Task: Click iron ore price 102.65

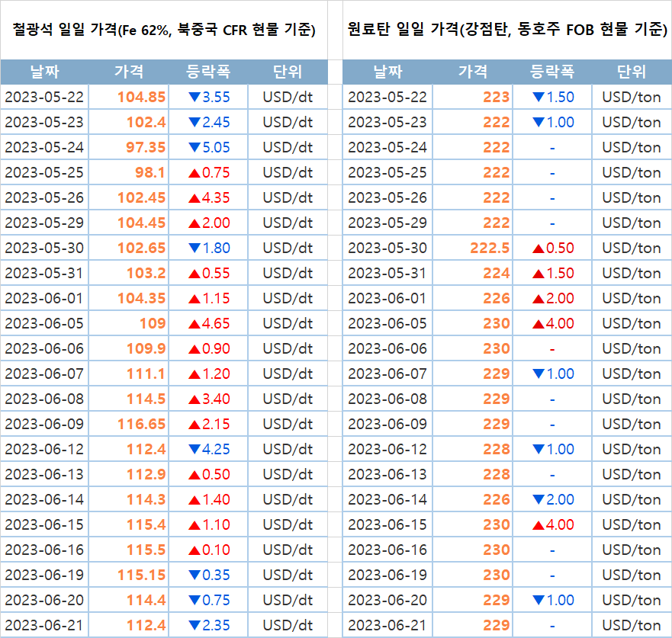Action: coord(142,248)
